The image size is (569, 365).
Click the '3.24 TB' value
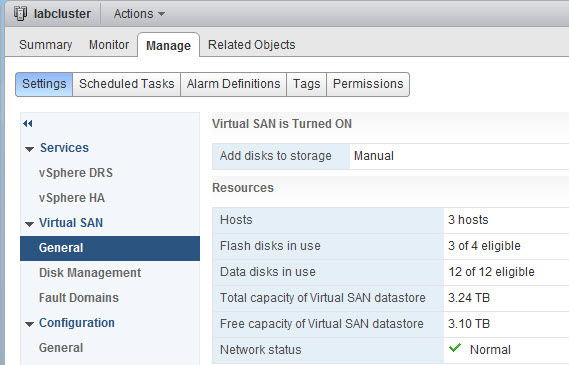click(x=469, y=298)
